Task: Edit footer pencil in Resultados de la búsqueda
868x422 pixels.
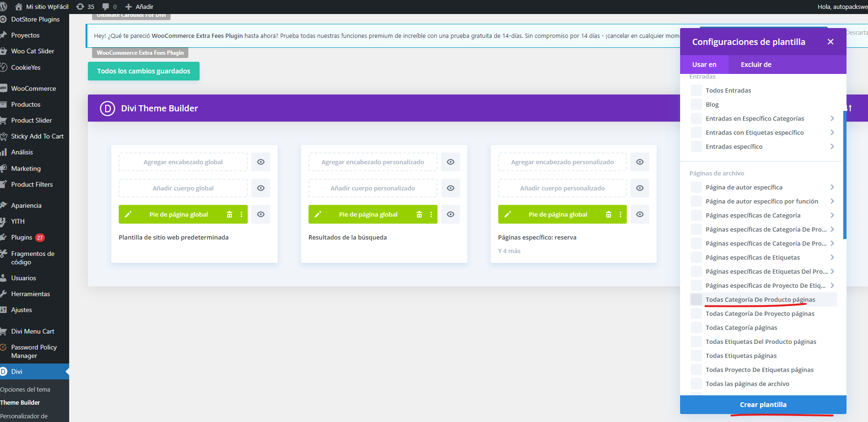Action: click(318, 214)
